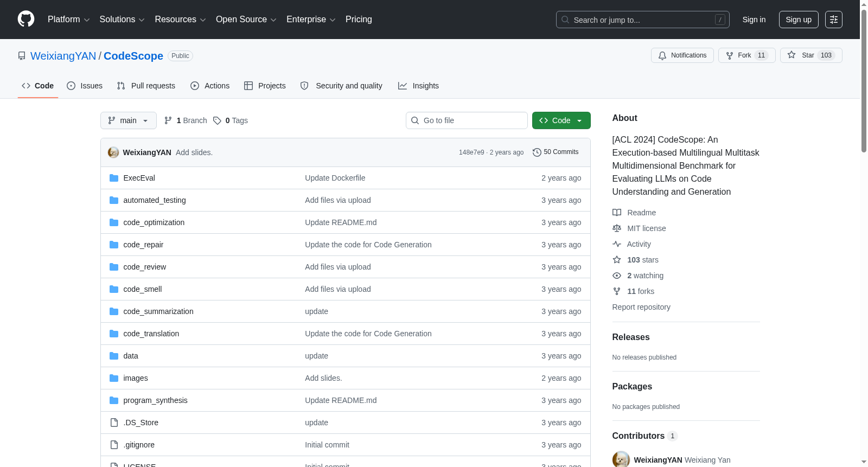Switch to the Projects tab

pyautogui.click(x=265, y=86)
